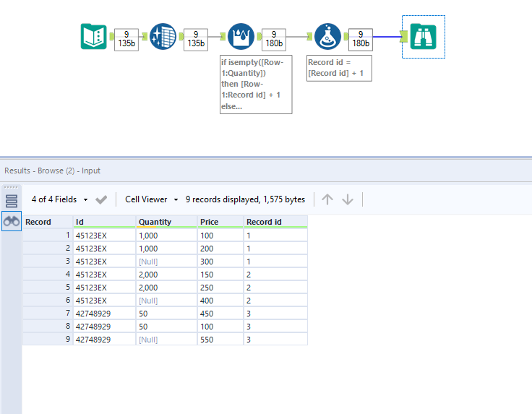Viewport: 532px width, 414px height.
Task: Click the checkmark apply icon beside Fields
Action: point(102,199)
